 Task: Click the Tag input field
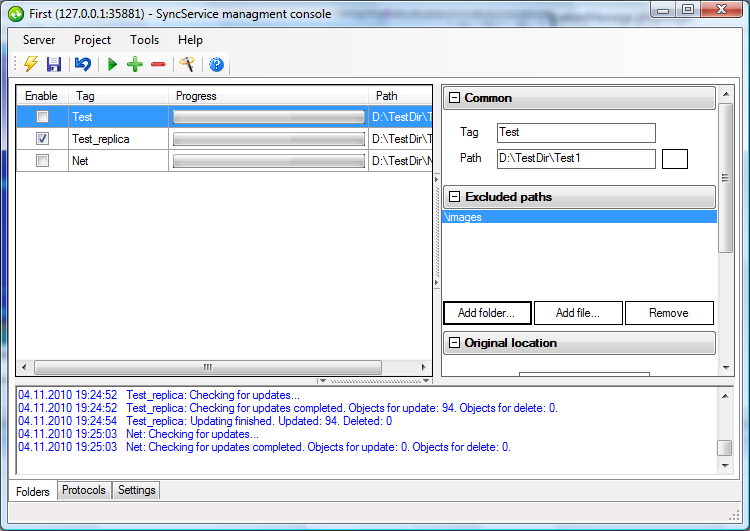click(576, 133)
